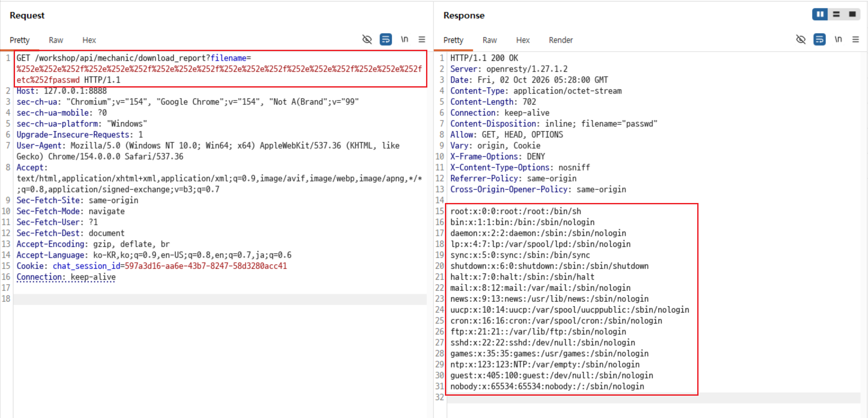The width and height of the screenshot is (868, 418).
Task: Click the Content-Length: 702 header
Action: click(x=493, y=102)
